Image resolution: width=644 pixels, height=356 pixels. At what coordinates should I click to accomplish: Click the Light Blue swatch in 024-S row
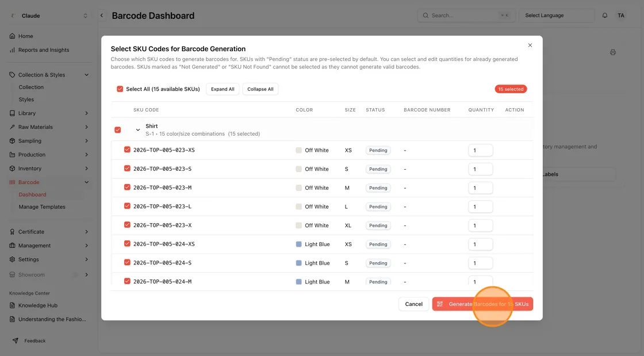pyautogui.click(x=298, y=263)
